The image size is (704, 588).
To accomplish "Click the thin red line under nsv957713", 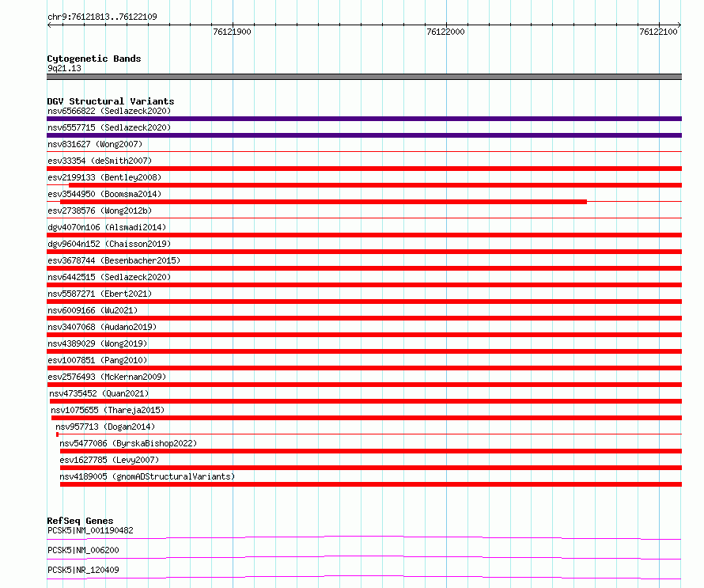I will [369, 434].
